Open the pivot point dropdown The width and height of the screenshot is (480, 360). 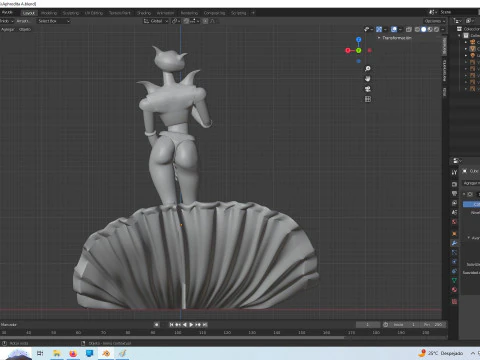click(176, 21)
